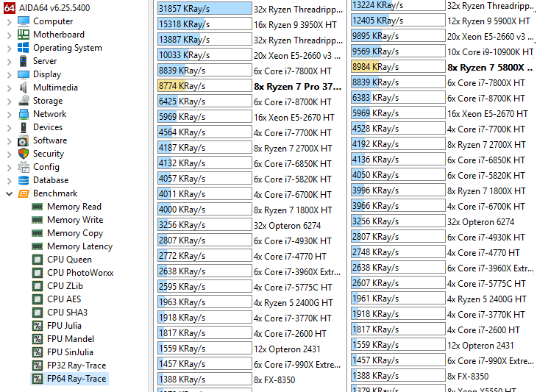This screenshot has height=392, width=537.
Task: Open the Memory Latency benchmark
Action: tap(79, 246)
